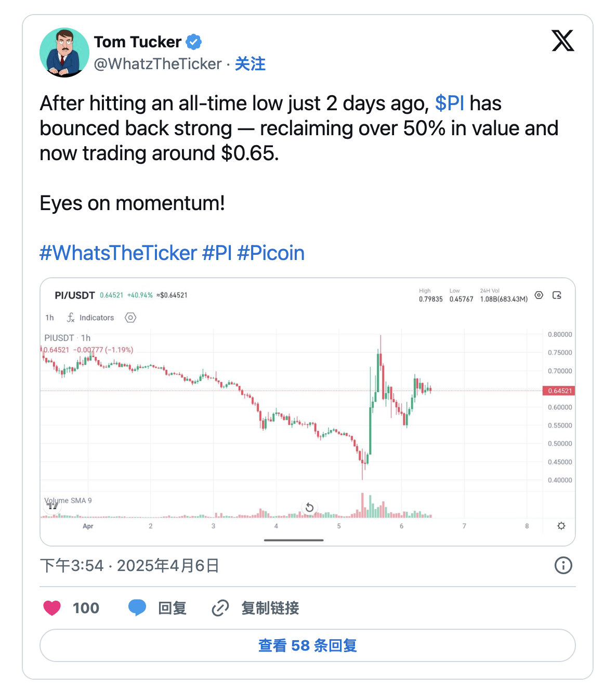Open the #WhatsTheTicker hashtag
The height and width of the screenshot is (700, 604).
[119, 253]
